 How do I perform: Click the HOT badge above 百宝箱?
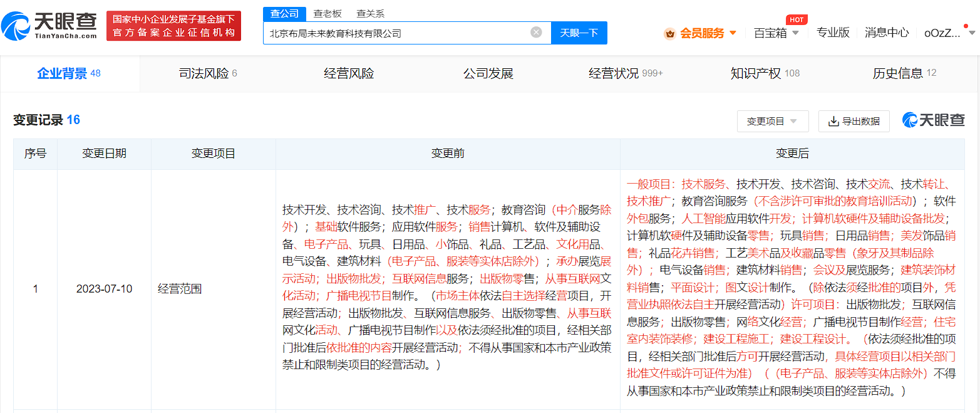[796, 19]
